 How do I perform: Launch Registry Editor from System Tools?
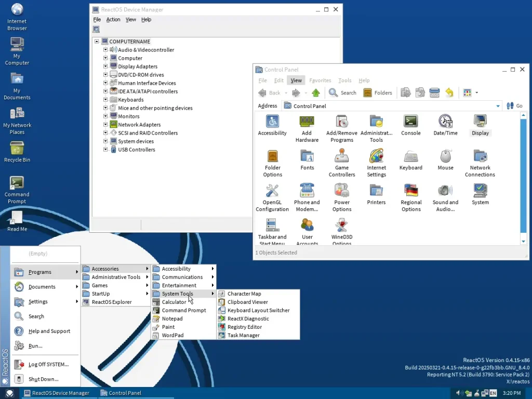coord(258,327)
